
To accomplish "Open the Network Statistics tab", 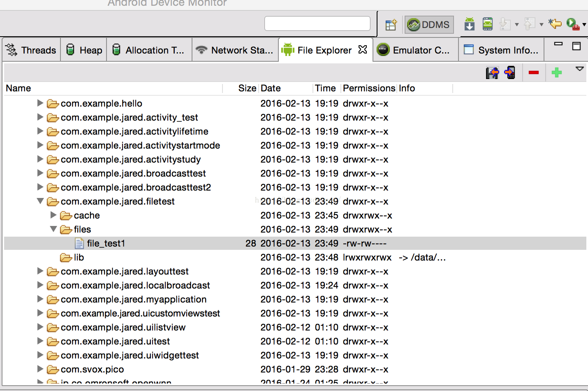I will [x=235, y=50].
